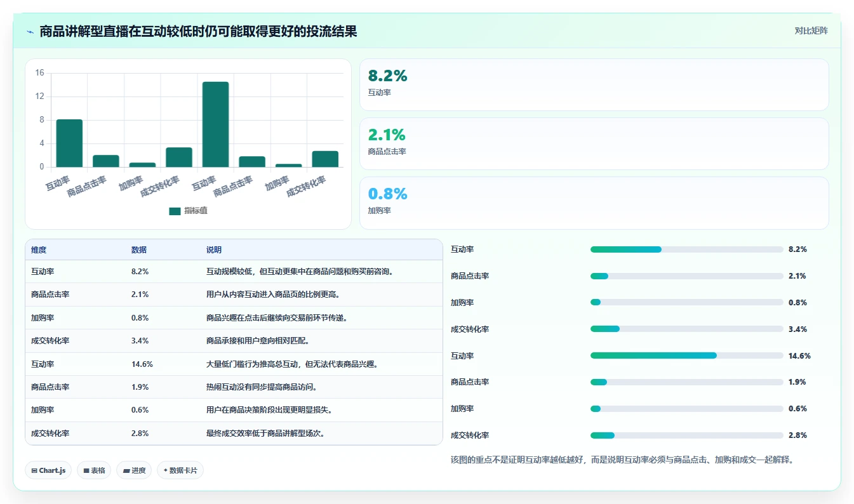The height and width of the screenshot is (504, 854).
Task: Click the 2.1% progress bar
Action: (x=686, y=276)
